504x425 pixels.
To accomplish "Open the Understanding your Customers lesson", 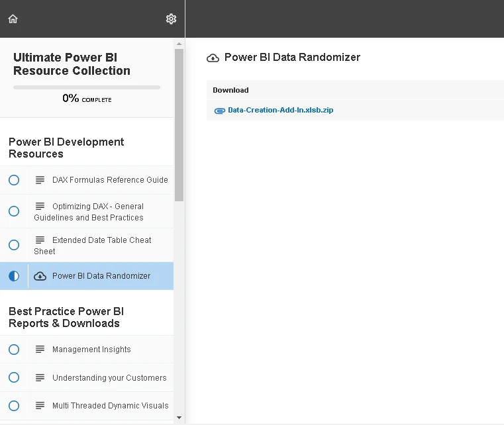I will tap(109, 377).
